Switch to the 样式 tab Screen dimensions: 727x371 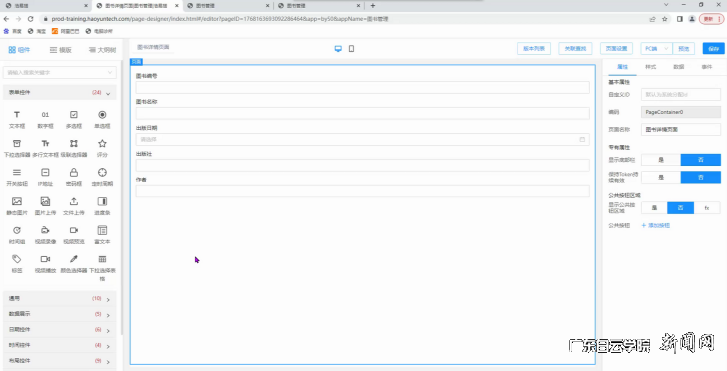tap(650, 67)
